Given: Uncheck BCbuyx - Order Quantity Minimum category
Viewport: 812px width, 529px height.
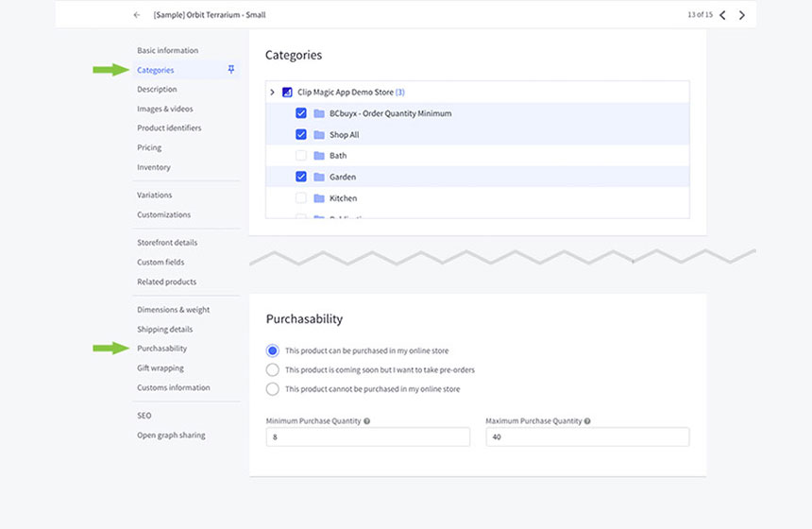Looking at the screenshot, I should (301, 113).
